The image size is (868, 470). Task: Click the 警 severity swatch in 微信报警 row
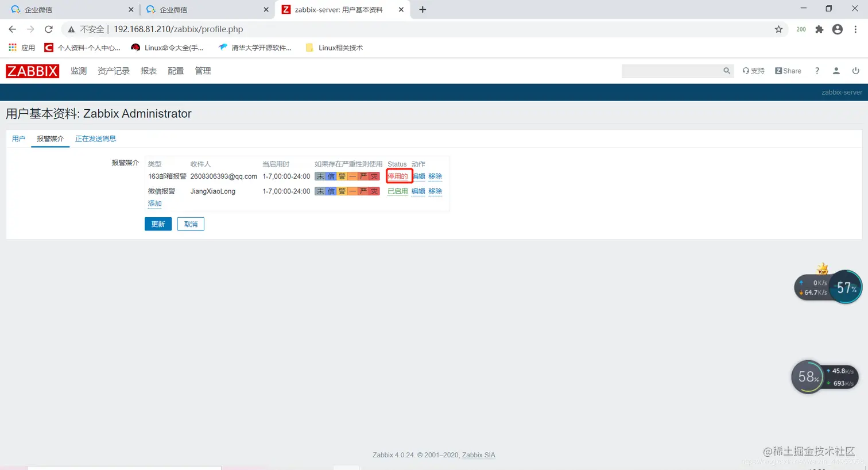pyautogui.click(x=342, y=191)
